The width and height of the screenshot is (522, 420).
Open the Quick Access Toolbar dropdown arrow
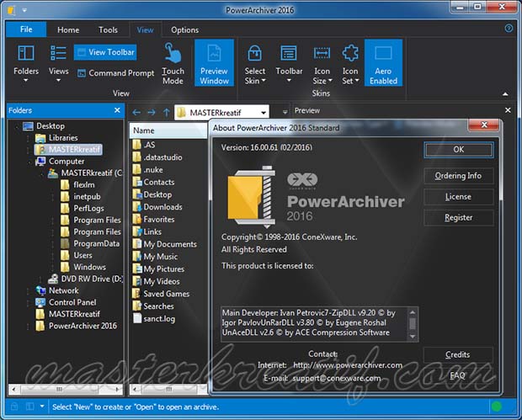[24, 10]
